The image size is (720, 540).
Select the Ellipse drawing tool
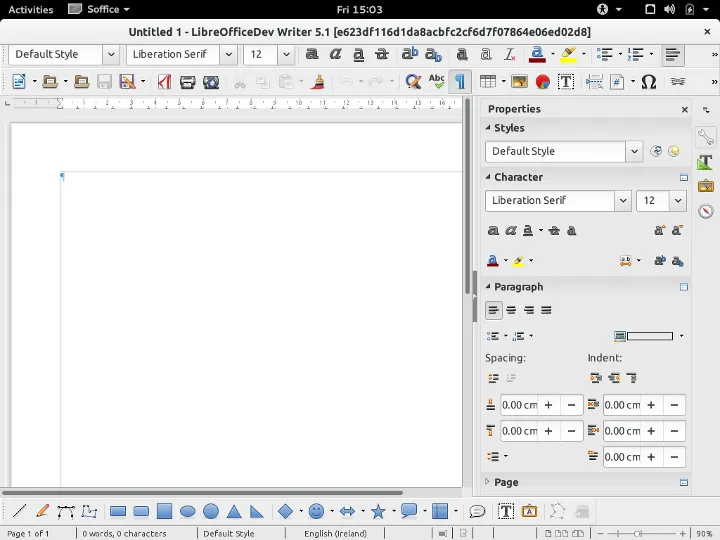click(187, 511)
